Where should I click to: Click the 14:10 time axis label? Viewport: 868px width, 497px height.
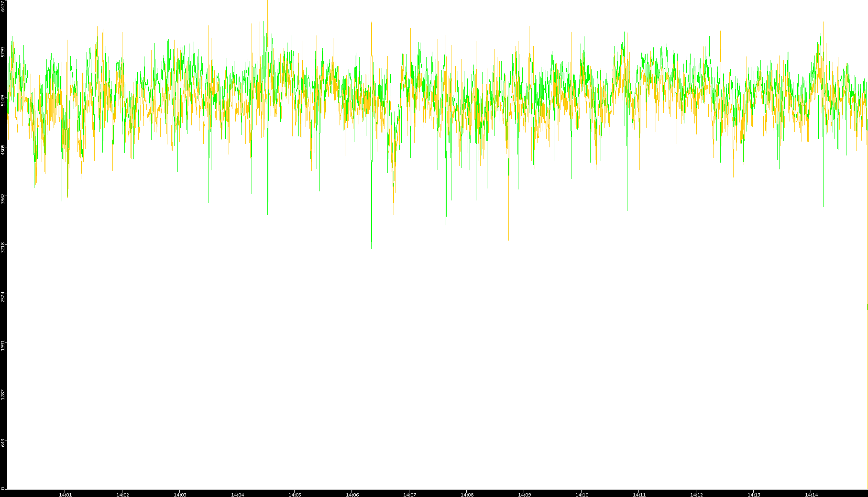point(582,495)
